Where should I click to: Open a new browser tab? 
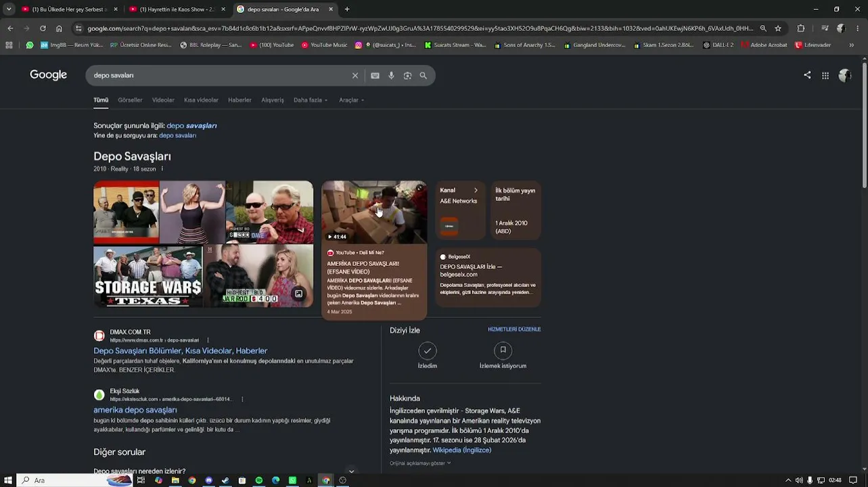coord(347,9)
